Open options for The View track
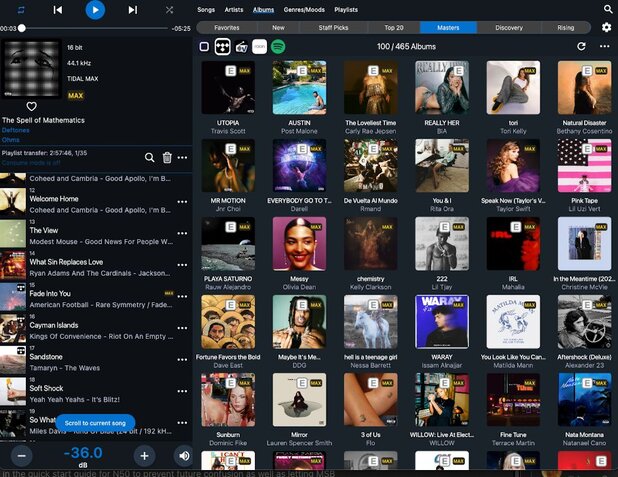Viewport: 618px width, 477px height. pyautogui.click(x=182, y=233)
